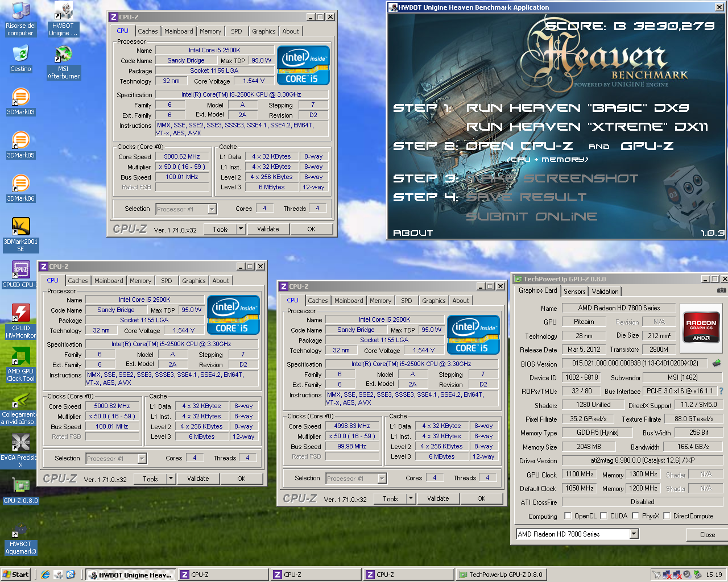This screenshot has width=728, height=582.
Task: Switch to the Sensors tab in GPU-Z
Action: coord(574,291)
